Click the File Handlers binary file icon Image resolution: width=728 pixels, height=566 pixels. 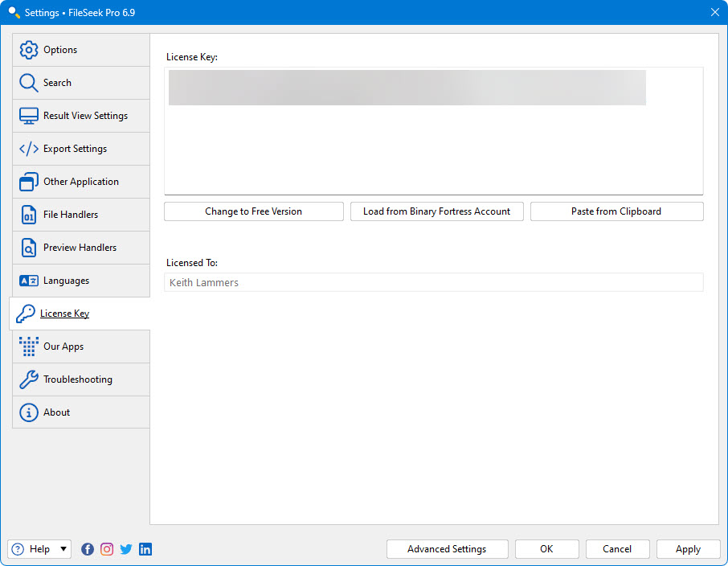[28, 215]
